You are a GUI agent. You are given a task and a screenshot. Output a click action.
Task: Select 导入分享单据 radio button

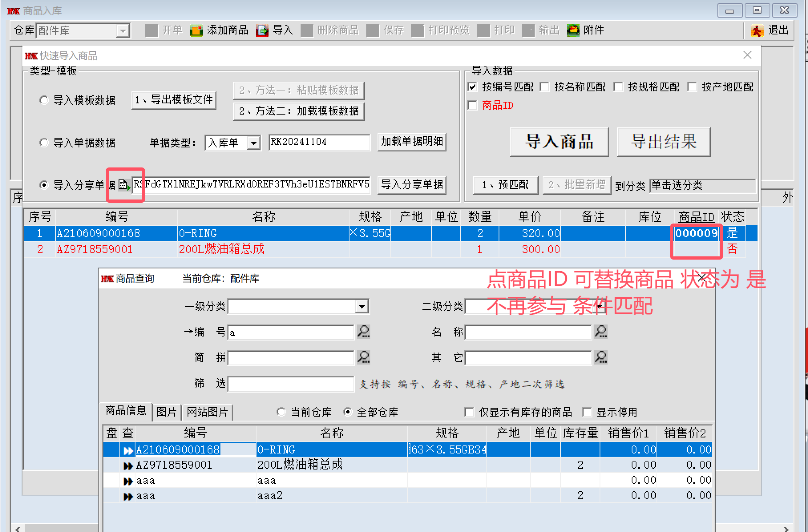[44, 185]
